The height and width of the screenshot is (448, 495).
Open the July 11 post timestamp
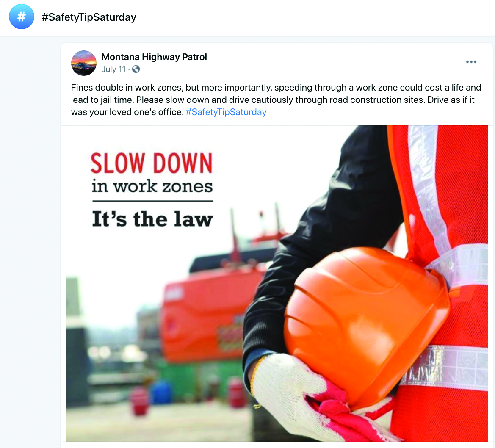click(113, 69)
